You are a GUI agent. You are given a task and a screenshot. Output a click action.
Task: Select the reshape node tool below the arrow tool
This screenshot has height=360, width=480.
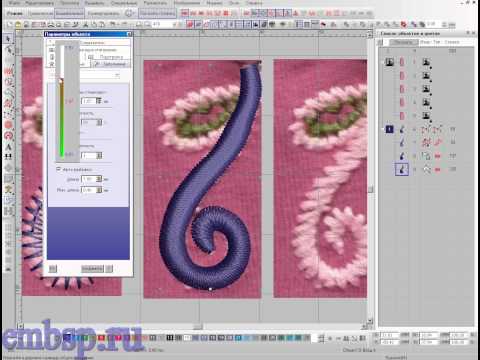(9, 50)
